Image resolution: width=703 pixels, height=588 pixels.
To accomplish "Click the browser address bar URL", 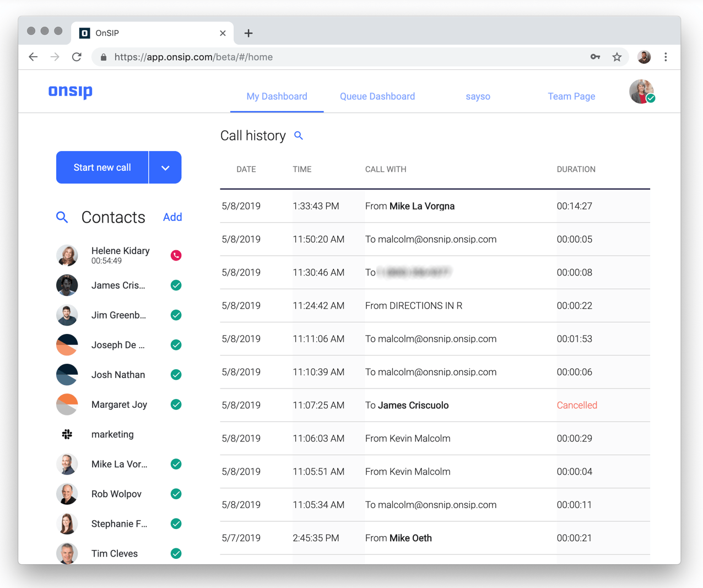I will click(193, 57).
